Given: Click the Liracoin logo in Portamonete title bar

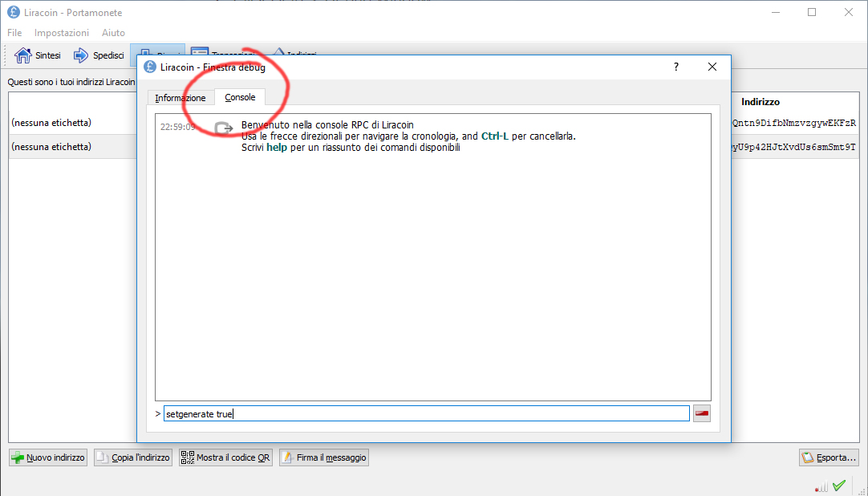Looking at the screenshot, I should click(x=14, y=12).
